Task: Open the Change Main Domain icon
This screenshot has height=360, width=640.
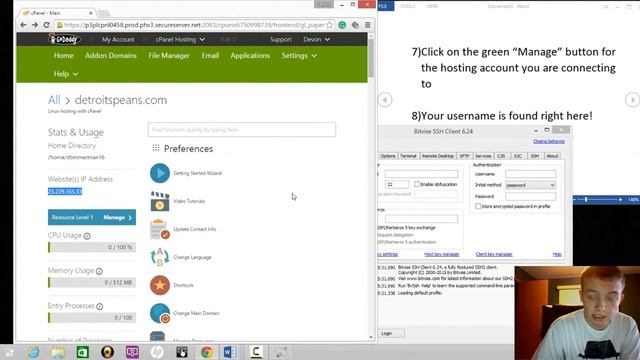Action: coord(160,313)
